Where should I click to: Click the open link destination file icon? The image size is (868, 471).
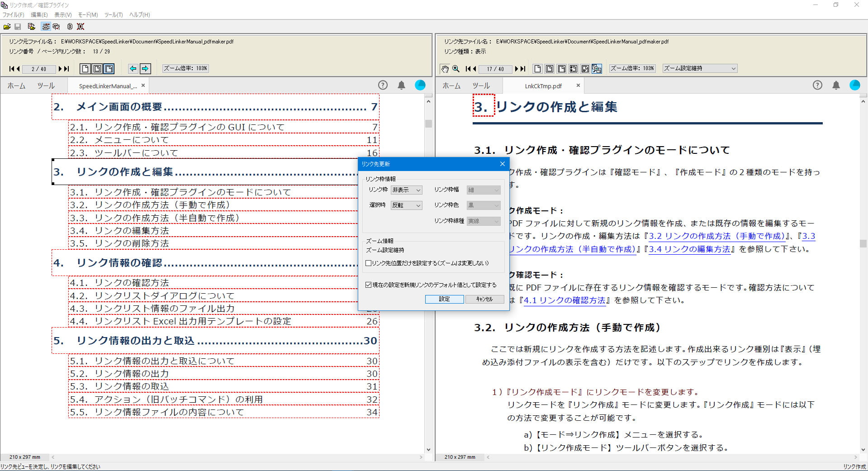coord(31,27)
